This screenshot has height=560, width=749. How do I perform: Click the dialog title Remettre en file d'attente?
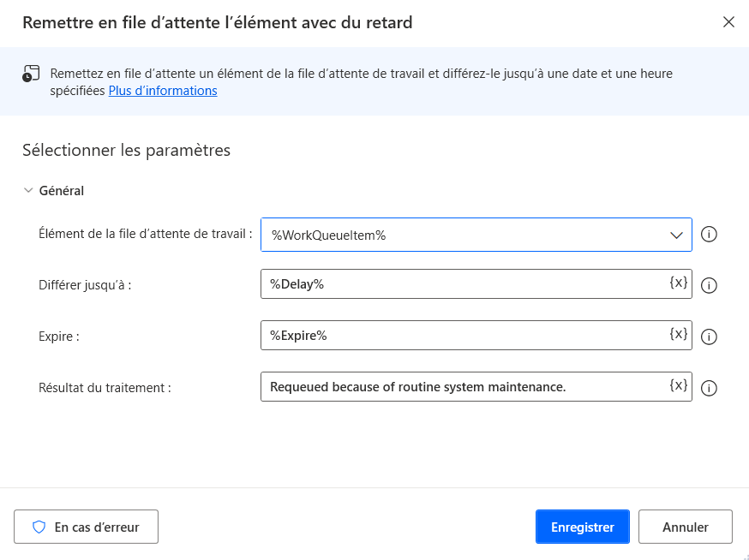tap(218, 22)
